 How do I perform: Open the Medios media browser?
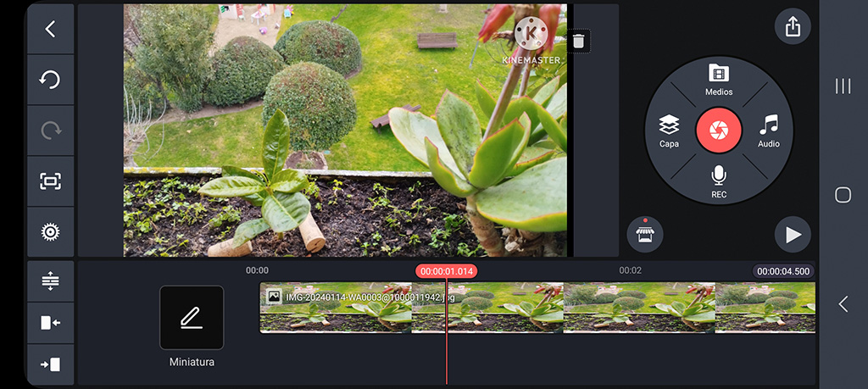pos(718,79)
